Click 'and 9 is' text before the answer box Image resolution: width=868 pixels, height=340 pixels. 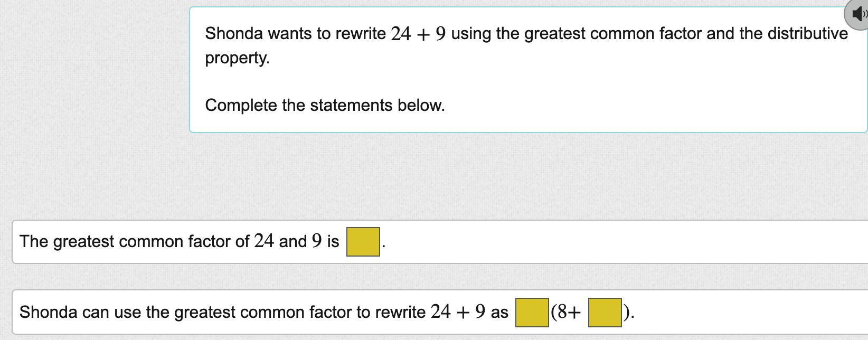(309, 242)
